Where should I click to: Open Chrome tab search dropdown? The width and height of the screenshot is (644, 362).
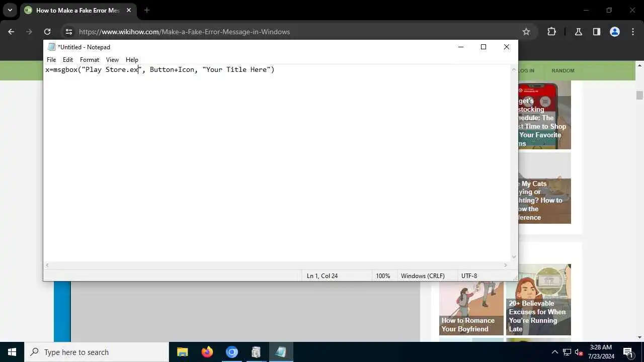(10, 10)
